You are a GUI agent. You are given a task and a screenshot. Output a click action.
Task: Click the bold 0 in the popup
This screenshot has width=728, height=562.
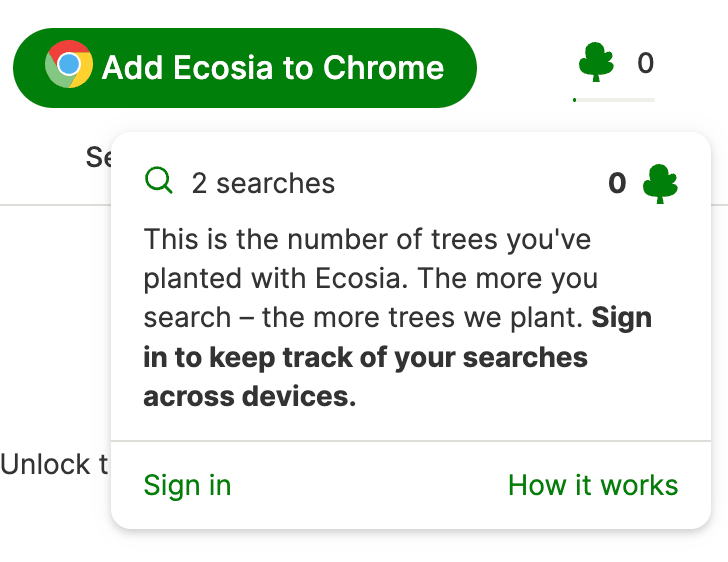(x=617, y=183)
